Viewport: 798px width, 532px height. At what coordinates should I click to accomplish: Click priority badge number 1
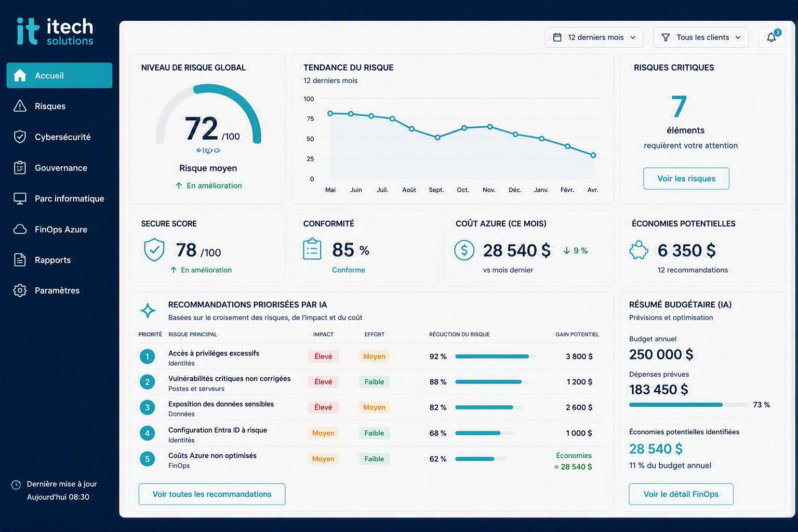tap(147, 356)
